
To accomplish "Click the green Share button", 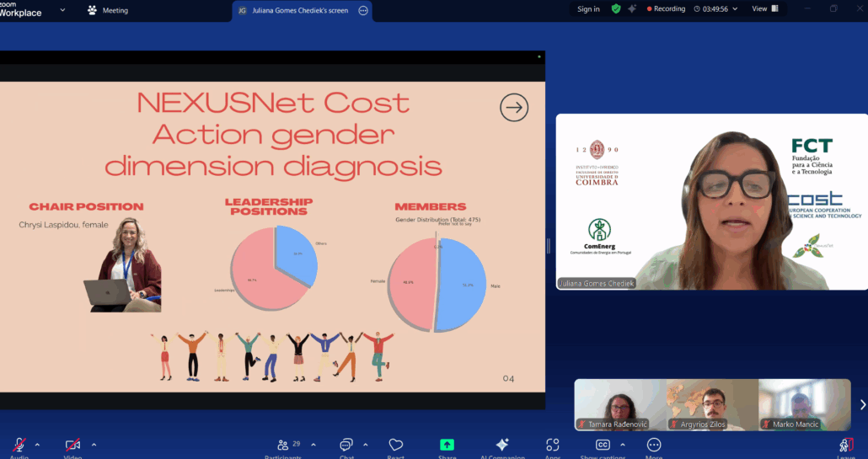I will 447,445.
